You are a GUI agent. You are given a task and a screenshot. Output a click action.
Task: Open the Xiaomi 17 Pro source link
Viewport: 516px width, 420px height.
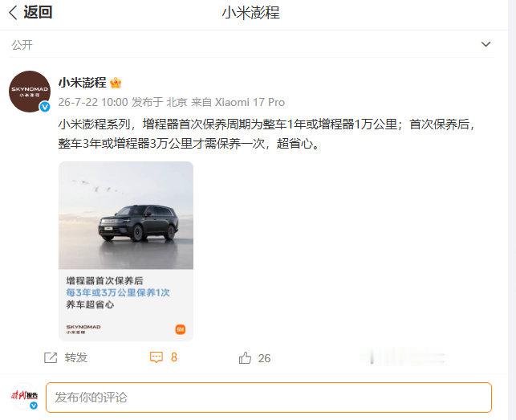pos(250,102)
